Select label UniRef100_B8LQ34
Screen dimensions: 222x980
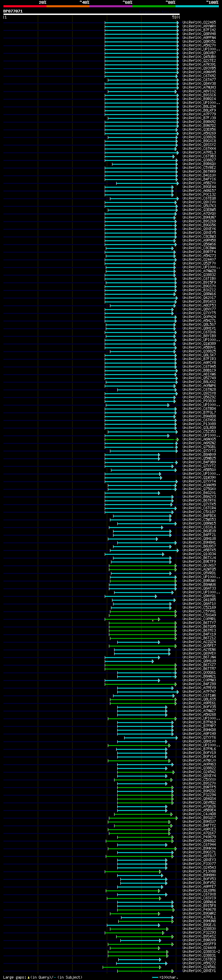pyautogui.click(x=199, y=106)
